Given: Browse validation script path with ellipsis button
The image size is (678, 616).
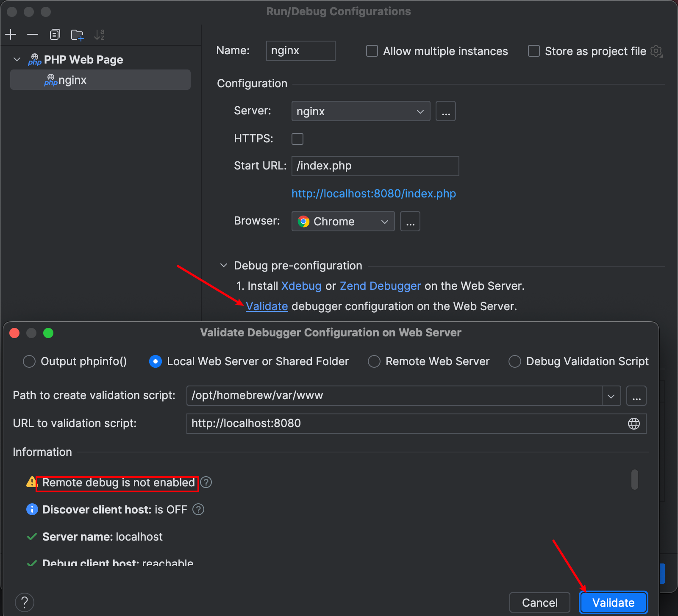Looking at the screenshot, I should (x=636, y=396).
